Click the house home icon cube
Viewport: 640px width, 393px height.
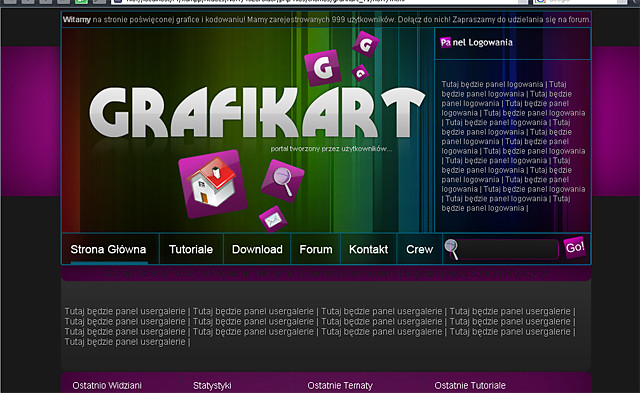(x=212, y=184)
